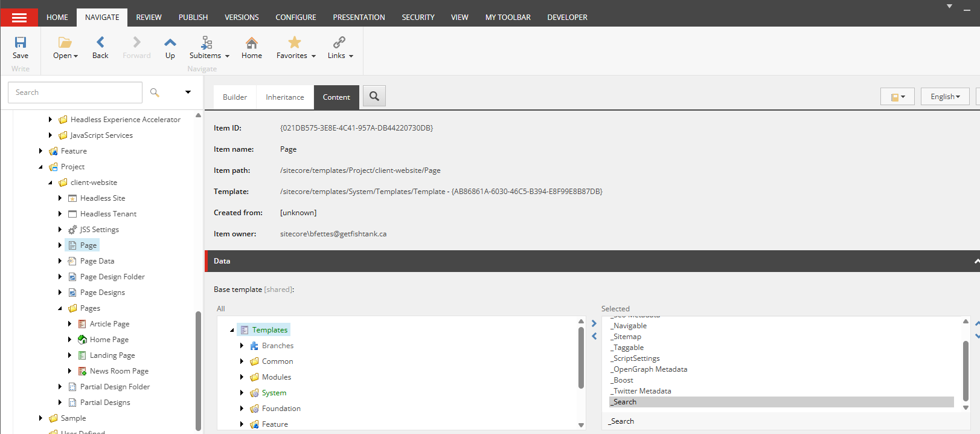Collapse the Pages folder node
Screen dimensions: 980x434
point(60,308)
